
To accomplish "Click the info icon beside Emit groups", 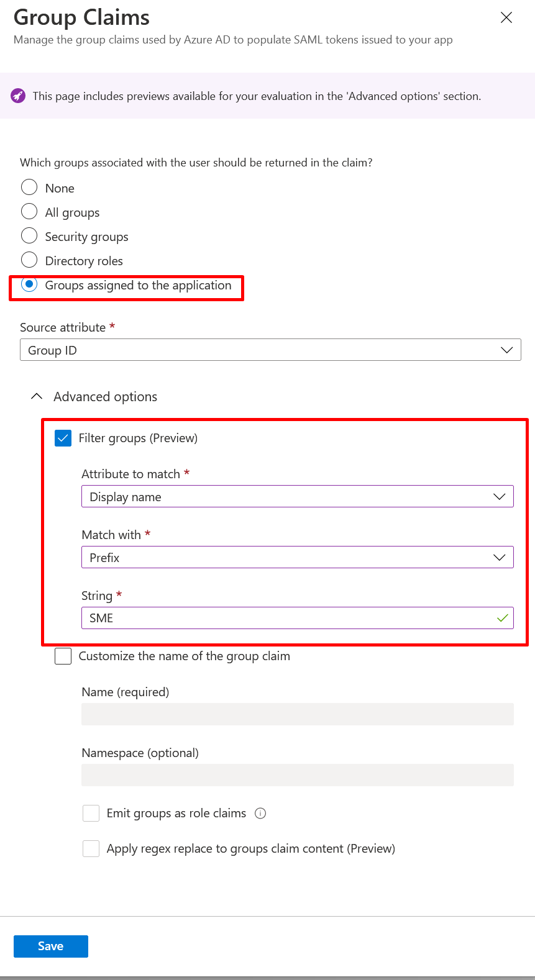I will 261,814.
